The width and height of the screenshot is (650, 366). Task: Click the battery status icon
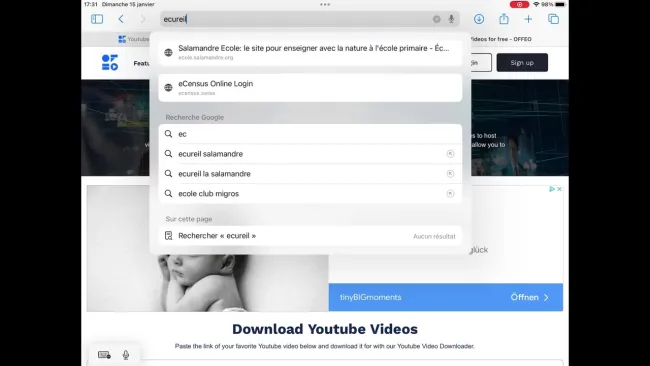coord(560,4)
